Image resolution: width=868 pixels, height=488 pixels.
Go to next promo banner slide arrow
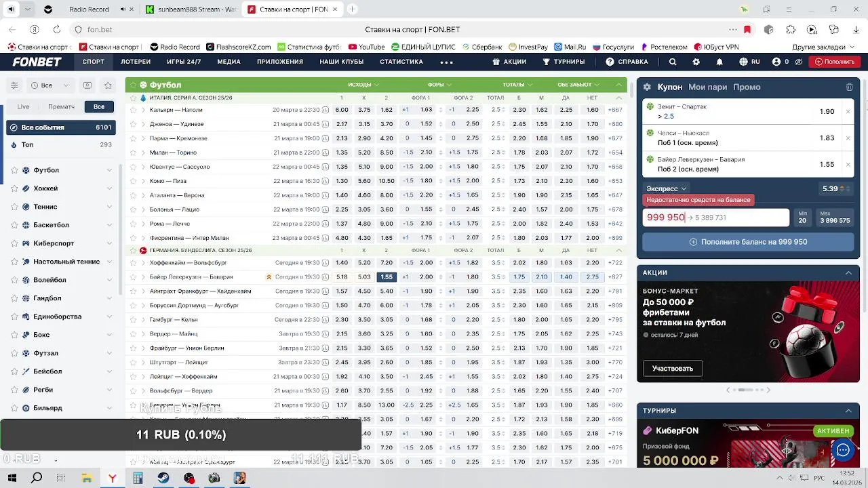[x=768, y=390]
